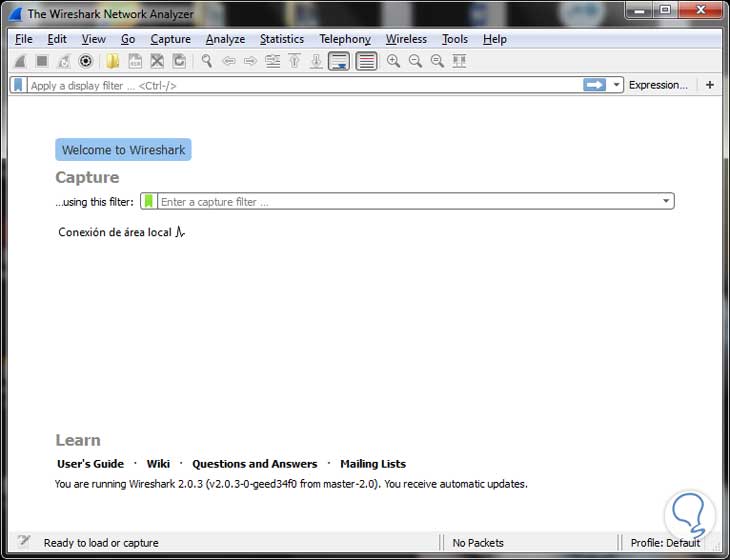Click the Resize columns toolbar icon
The height and width of the screenshot is (560, 730).
click(x=459, y=61)
